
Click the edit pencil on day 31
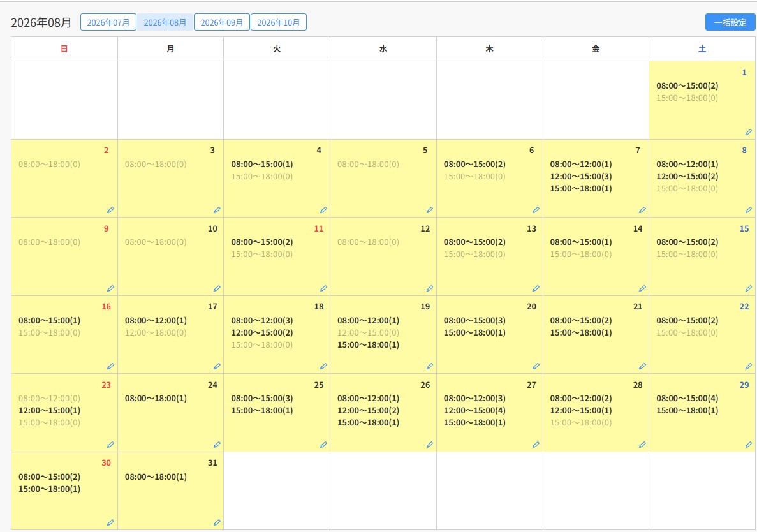click(217, 522)
